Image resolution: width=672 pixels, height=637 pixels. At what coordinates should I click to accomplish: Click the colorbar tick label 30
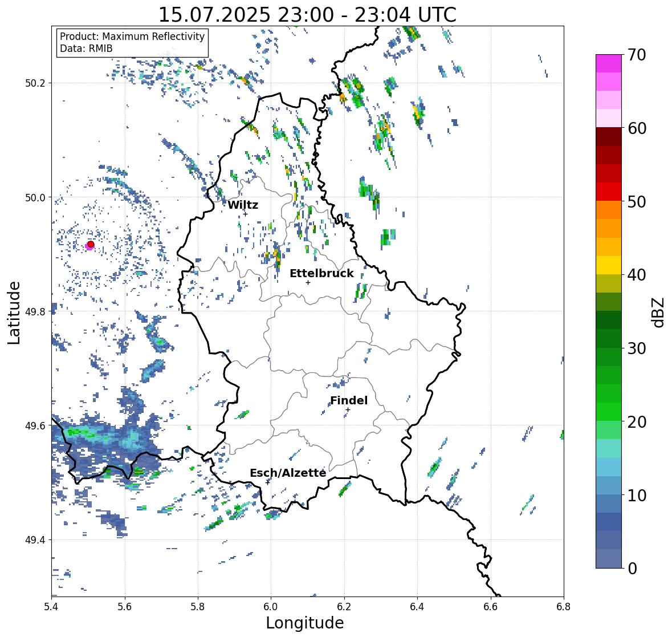coord(637,348)
